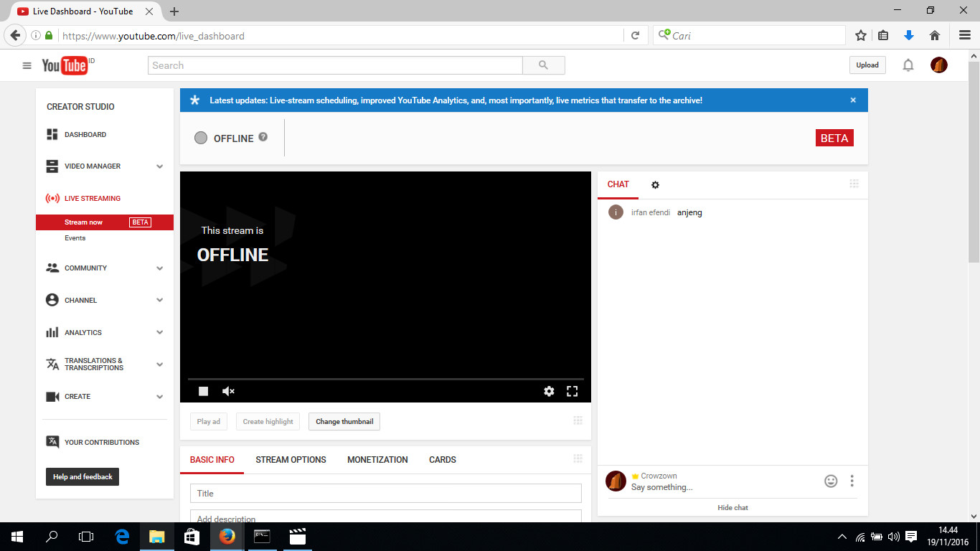Switch to the Monetization tab
Image resolution: width=980 pixels, height=551 pixels.
coord(377,460)
